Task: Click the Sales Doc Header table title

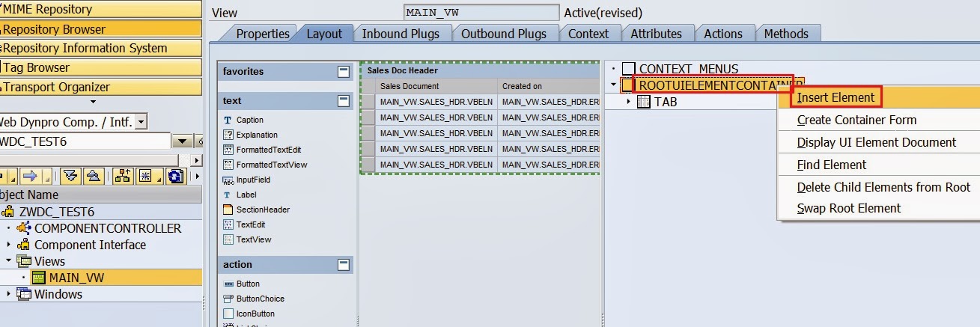Action: tap(403, 70)
